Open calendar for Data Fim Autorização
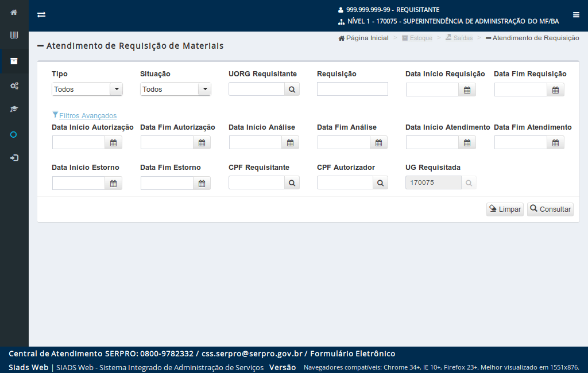The image size is (588, 373). 202,143
